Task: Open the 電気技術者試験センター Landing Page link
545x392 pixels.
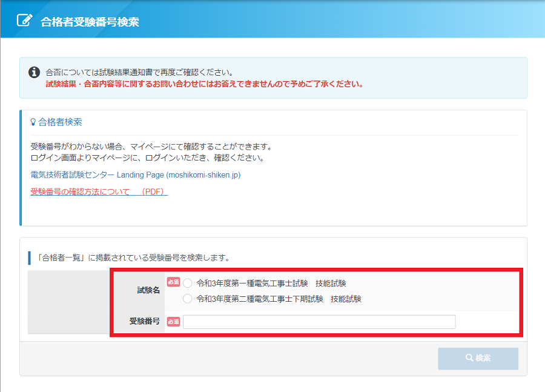Action: pos(136,175)
